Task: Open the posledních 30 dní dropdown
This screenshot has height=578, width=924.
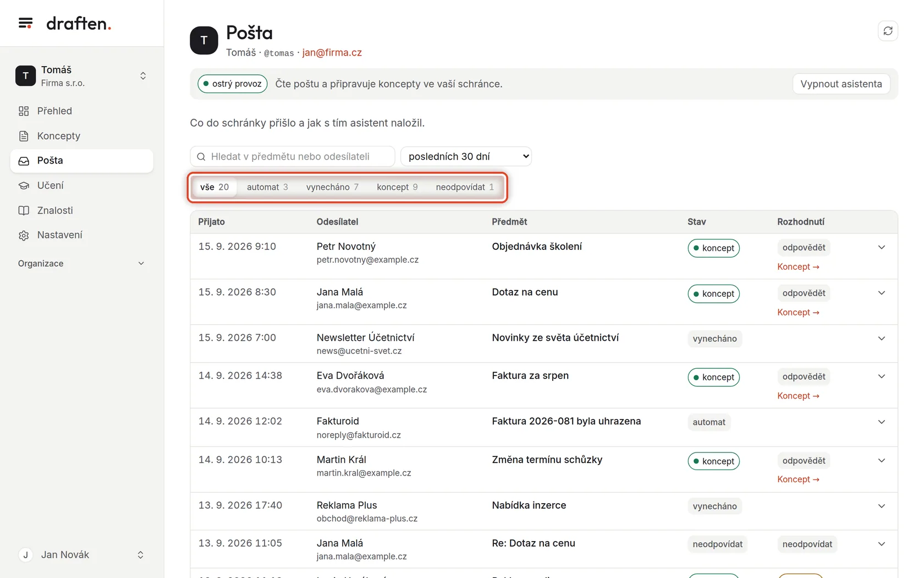Action: pyautogui.click(x=466, y=156)
